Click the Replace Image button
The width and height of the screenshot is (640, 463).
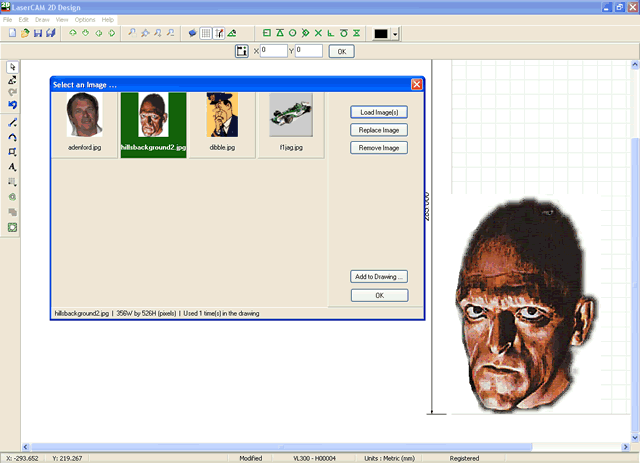tap(379, 130)
